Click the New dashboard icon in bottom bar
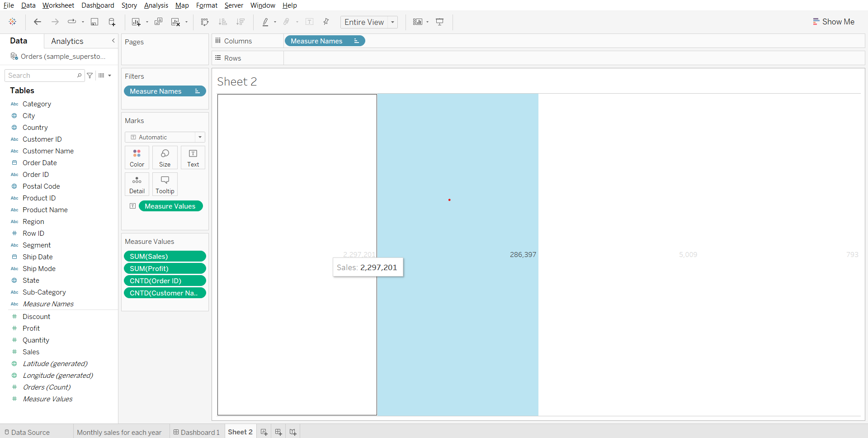The height and width of the screenshot is (438, 868). tap(278, 432)
